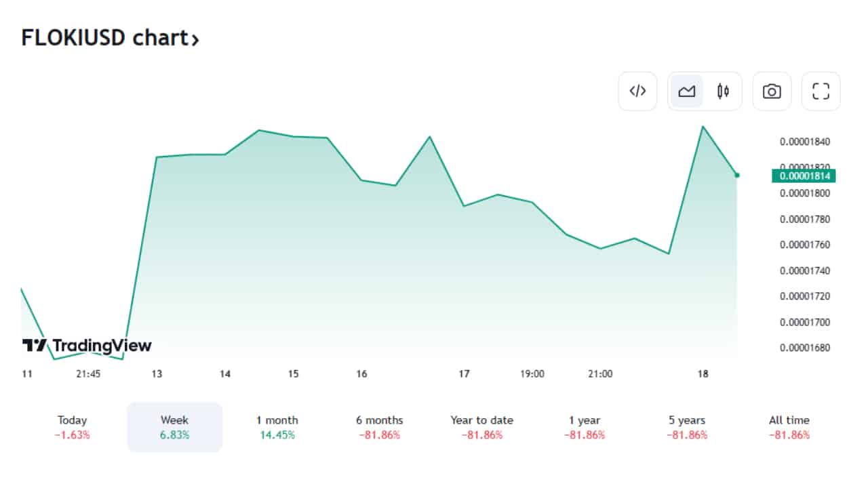Switch to 1 month range
This screenshot has width=868, height=488.
point(277,427)
